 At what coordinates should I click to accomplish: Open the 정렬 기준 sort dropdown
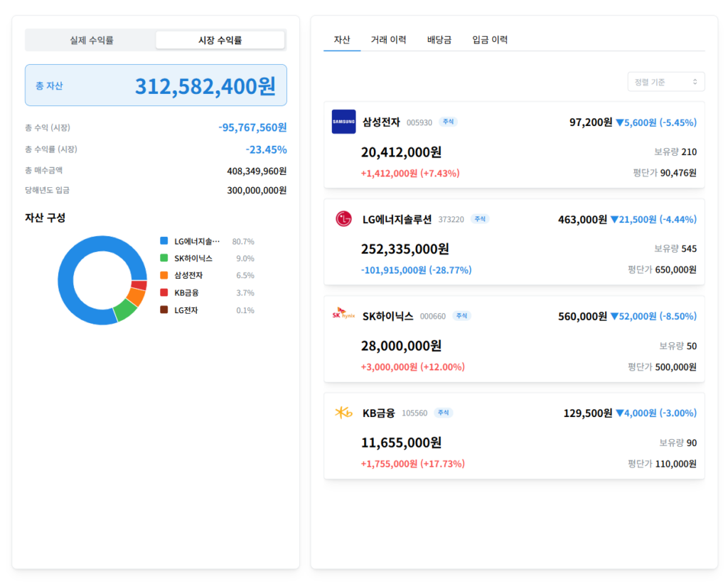point(665,82)
